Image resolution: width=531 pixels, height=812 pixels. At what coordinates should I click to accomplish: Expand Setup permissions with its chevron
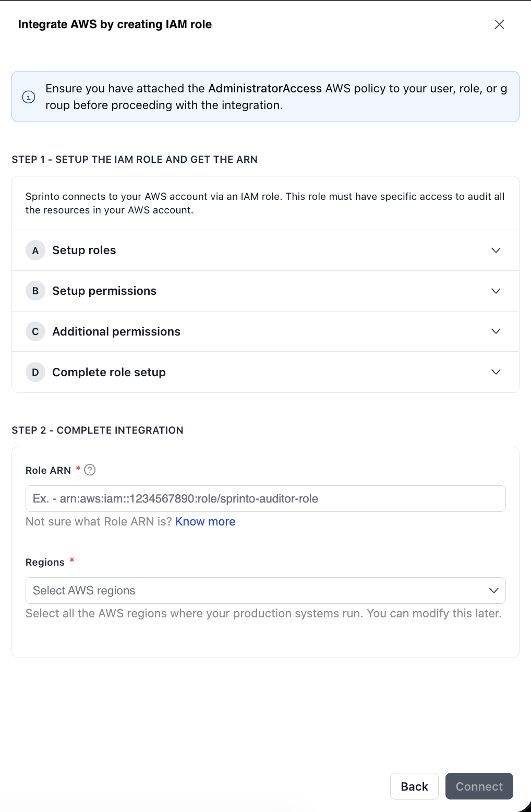496,291
